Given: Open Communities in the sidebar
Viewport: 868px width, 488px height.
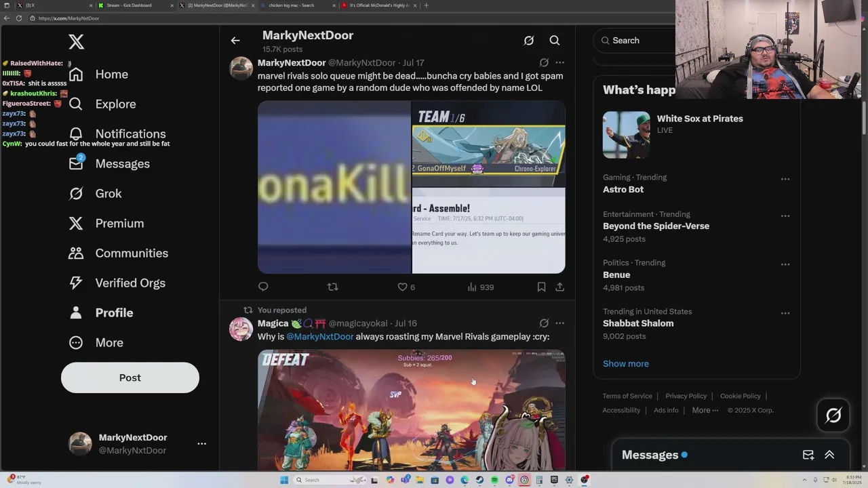Looking at the screenshot, I should coord(119,253).
